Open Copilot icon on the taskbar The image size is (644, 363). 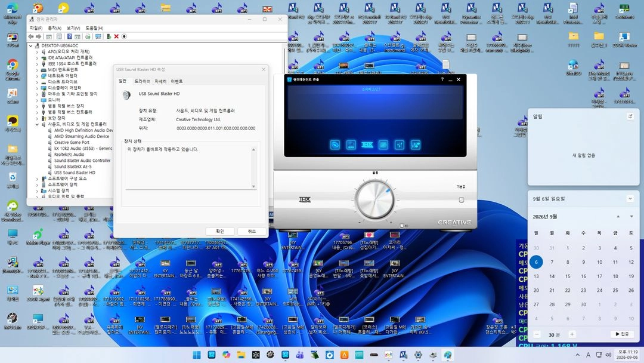pos(227,355)
